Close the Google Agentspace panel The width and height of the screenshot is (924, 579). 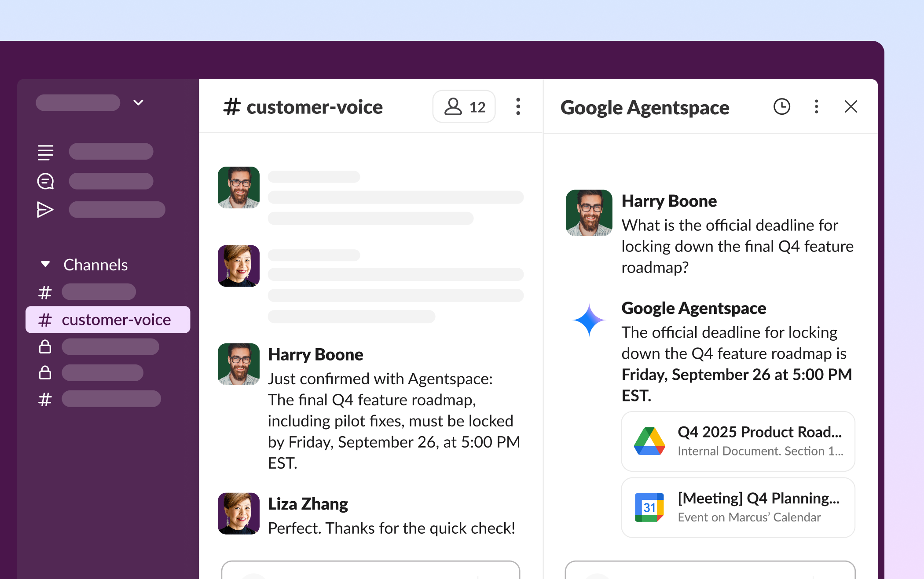[x=851, y=106]
